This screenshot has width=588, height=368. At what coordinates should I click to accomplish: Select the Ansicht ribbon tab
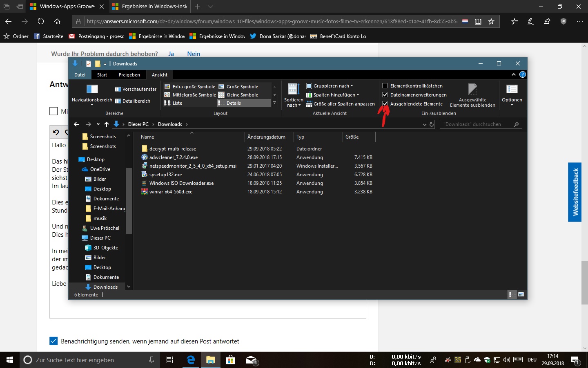click(160, 75)
